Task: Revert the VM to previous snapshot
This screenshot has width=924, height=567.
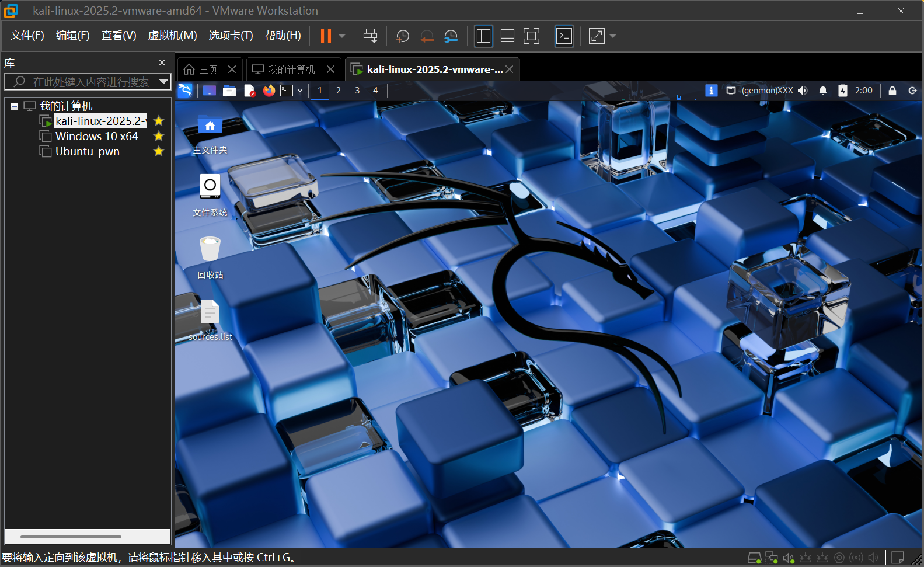Action: (427, 36)
